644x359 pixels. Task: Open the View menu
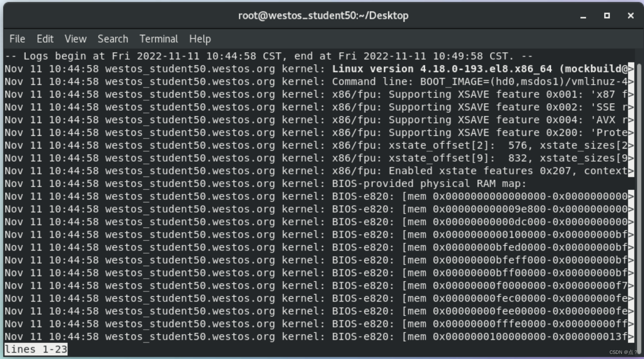click(76, 39)
